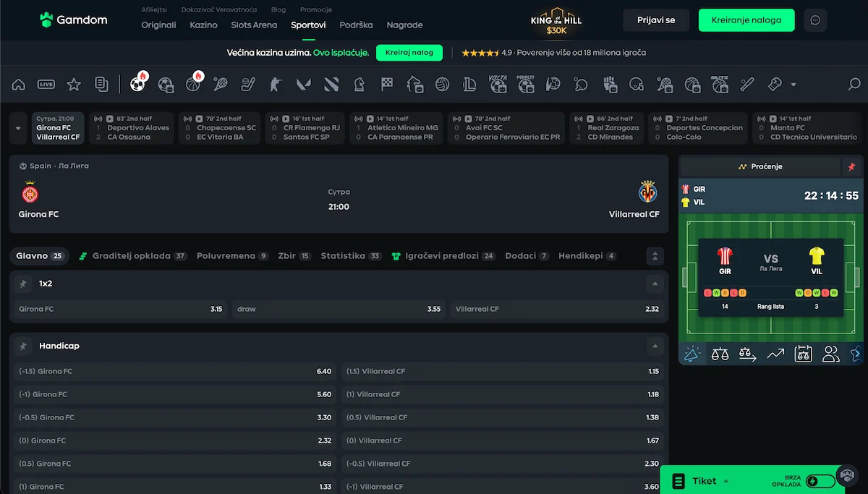868x494 pixels.
Task: Pin the tracker widget
Action: pyautogui.click(x=851, y=166)
